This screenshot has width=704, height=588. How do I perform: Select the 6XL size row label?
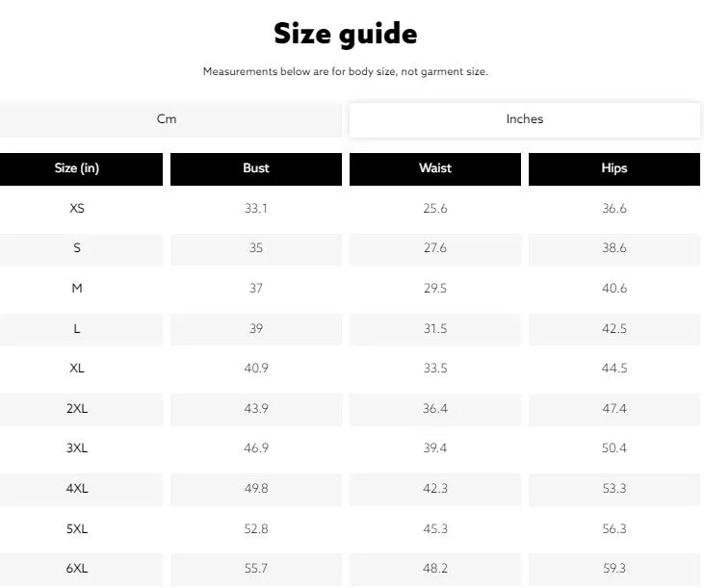[x=77, y=569]
